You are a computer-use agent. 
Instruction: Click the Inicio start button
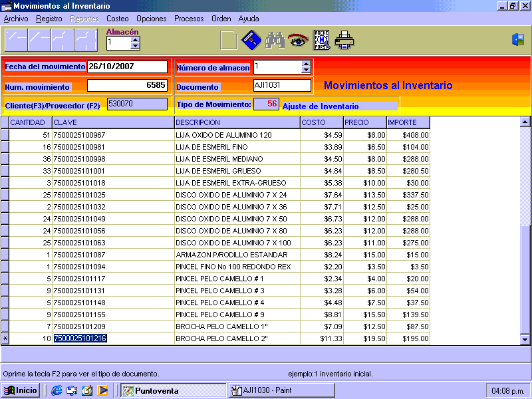tap(21, 390)
